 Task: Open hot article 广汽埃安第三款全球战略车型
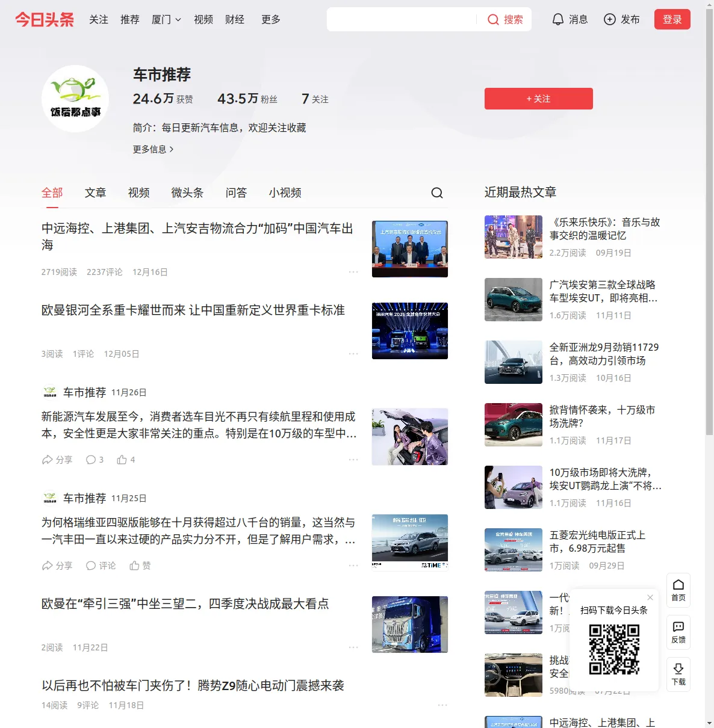(603, 291)
